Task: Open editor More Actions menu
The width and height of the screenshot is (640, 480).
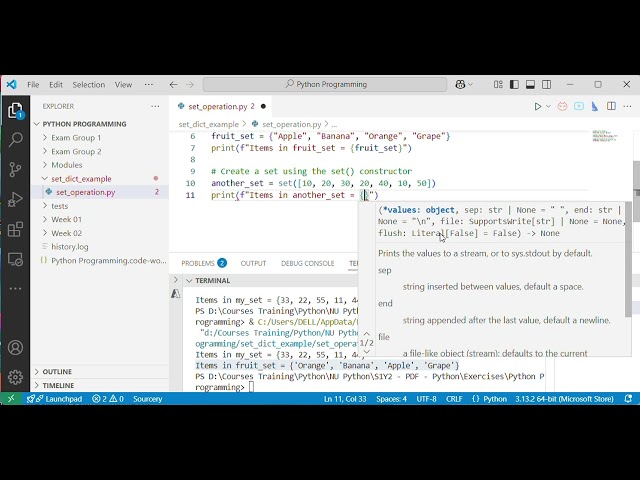Action: pos(627,107)
